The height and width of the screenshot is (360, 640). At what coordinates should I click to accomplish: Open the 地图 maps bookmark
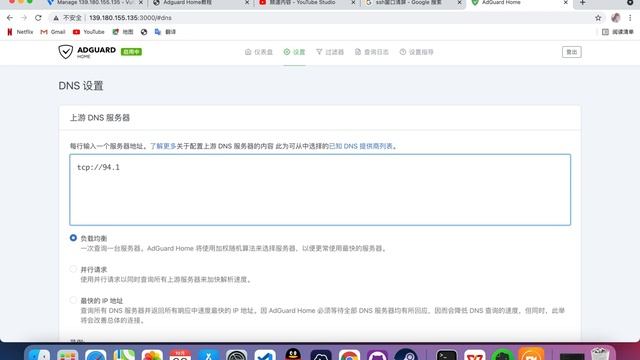coord(123,32)
